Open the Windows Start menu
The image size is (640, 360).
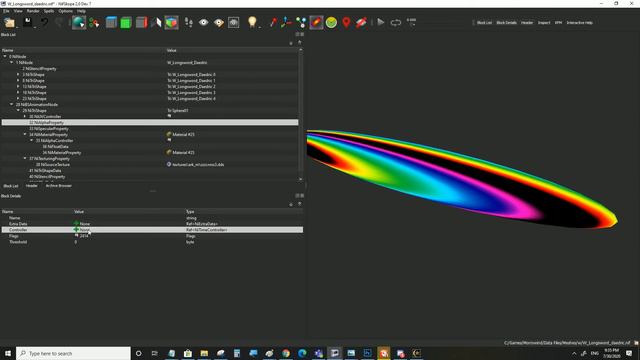click(x=8, y=353)
